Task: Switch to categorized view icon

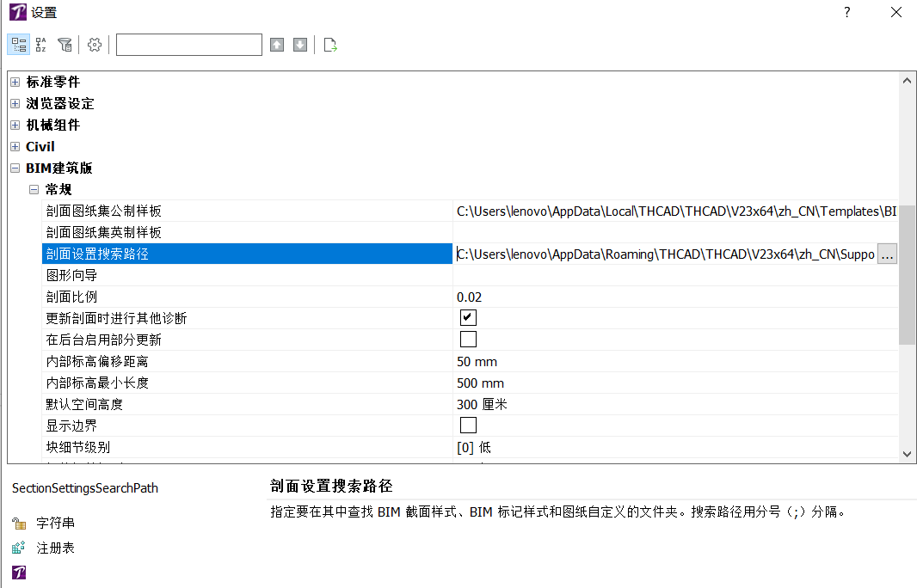Action: (19, 45)
